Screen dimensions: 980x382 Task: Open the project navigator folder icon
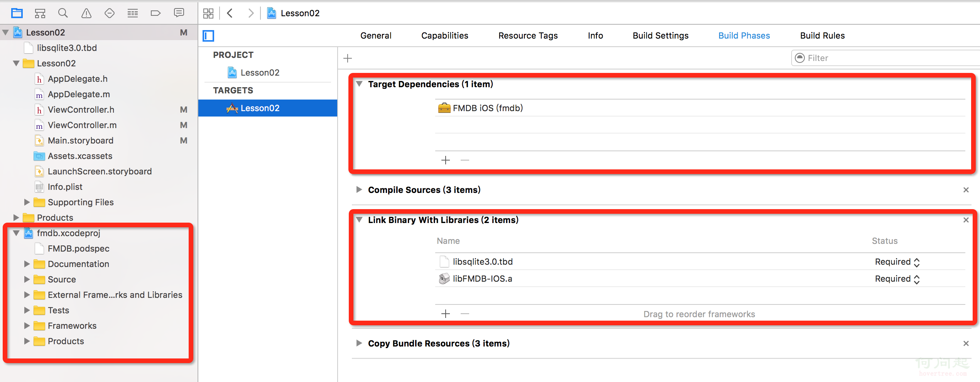[x=17, y=13]
